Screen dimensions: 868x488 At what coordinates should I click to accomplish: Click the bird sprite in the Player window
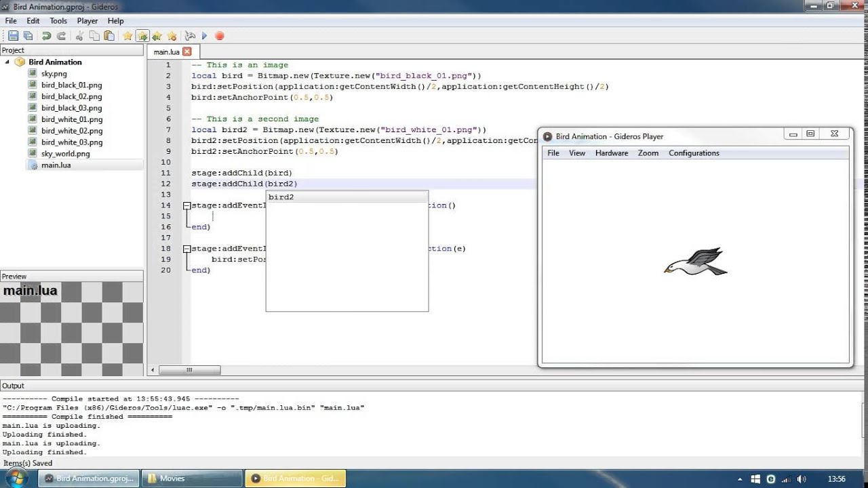pos(696,262)
